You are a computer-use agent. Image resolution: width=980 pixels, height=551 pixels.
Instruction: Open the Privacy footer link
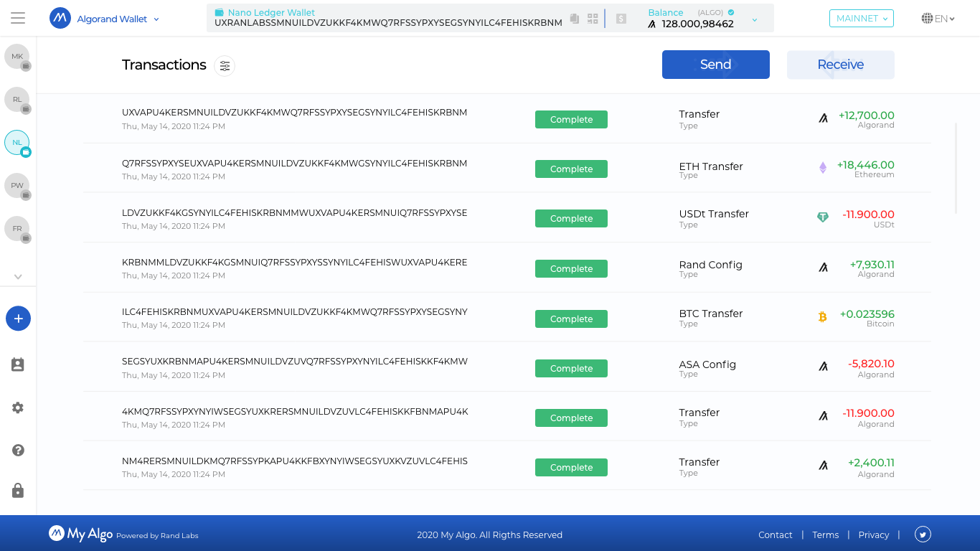tap(873, 534)
